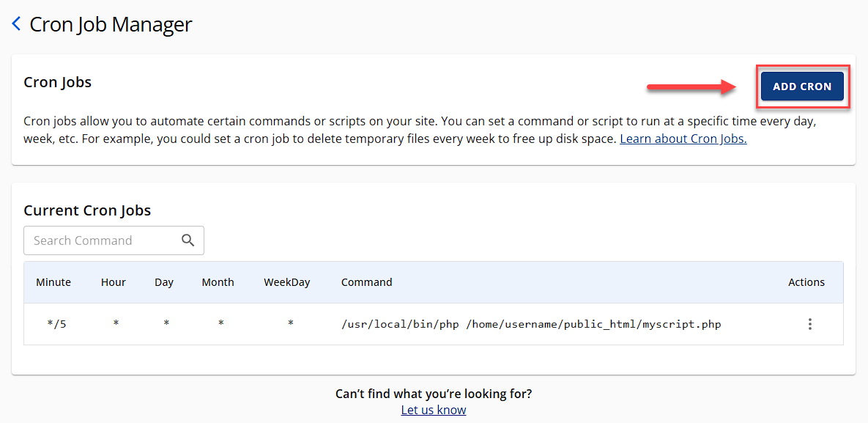Open the ADD CRON button
This screenshot has width=868, height=423.
pos(802,86)
